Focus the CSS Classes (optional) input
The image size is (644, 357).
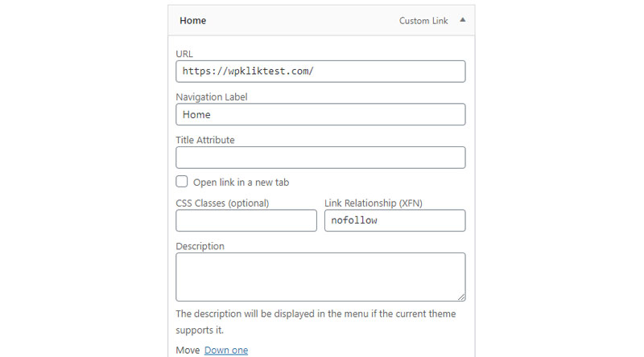[246, 220]
